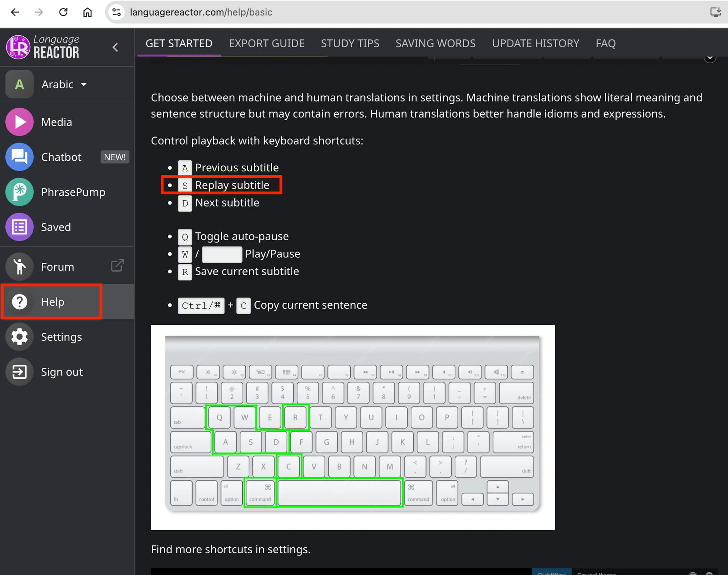This screenshot has width=728, height=575.
Task: Click the blank spacebar keycap in shortcut list
Action: [222, 254]
